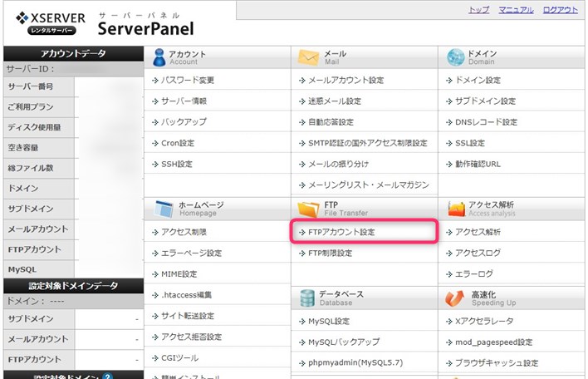Open サイト転送設定

pos(188,316)
